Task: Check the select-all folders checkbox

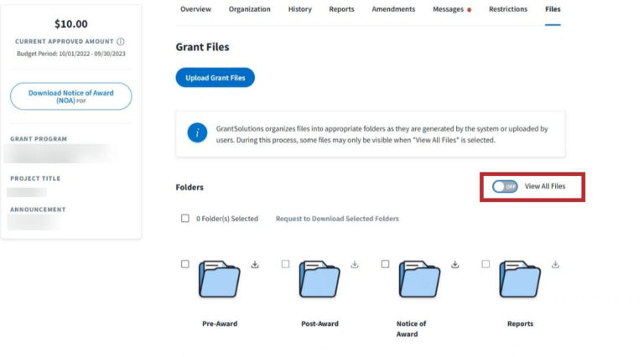Action: pyautogui.click(x=185, y=219)
